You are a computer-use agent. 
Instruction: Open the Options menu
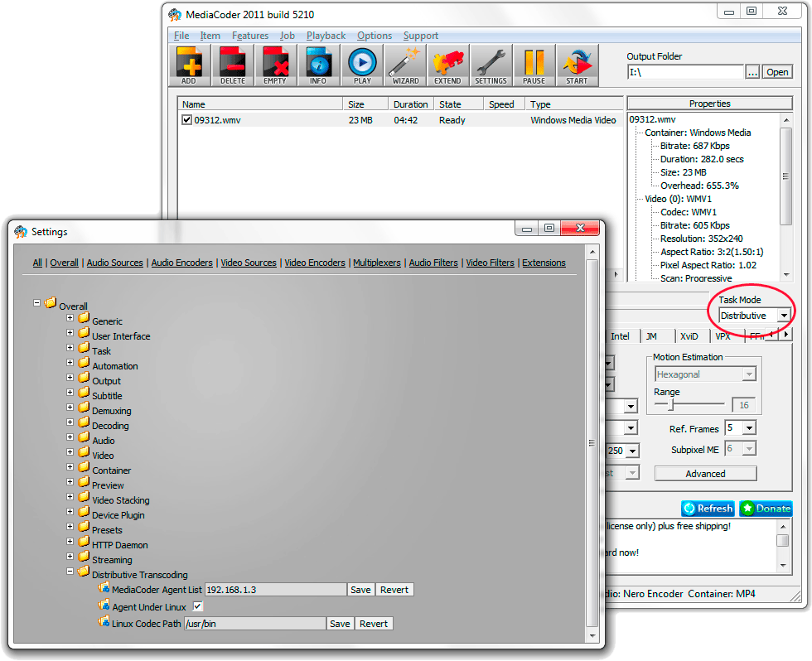375,36
